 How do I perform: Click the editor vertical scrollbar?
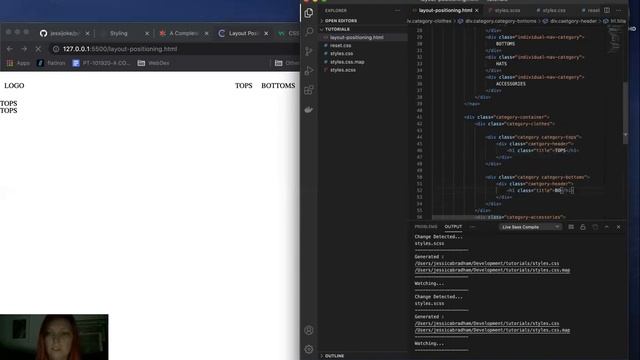[626, 113]
